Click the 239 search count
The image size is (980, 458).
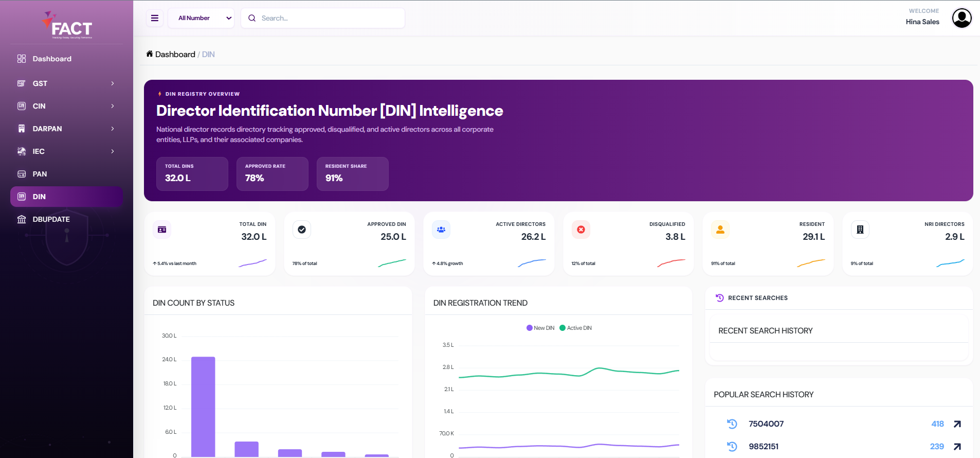click(937, 447)
